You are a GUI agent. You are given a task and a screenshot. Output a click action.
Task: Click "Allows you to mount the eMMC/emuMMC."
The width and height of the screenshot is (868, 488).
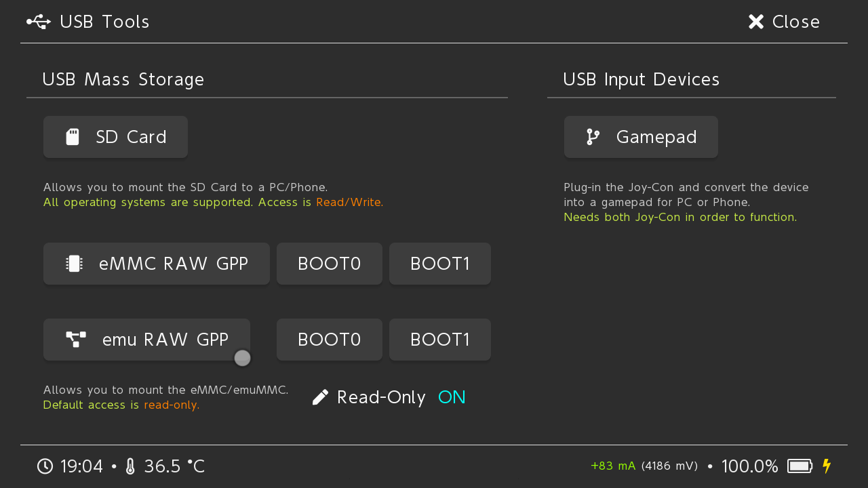point(166,390)
